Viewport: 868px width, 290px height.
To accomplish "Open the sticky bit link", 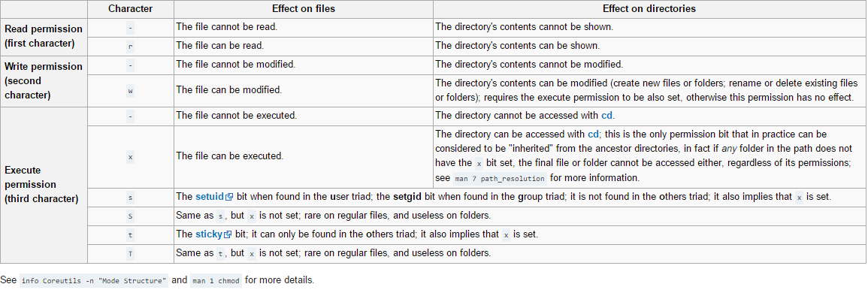I will point(209,234).
